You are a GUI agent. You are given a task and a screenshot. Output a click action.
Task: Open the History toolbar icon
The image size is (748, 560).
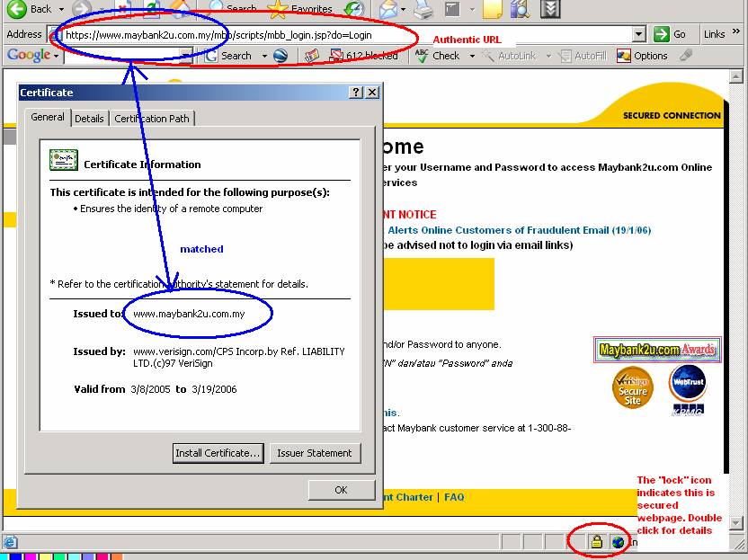tap(354, 9)
